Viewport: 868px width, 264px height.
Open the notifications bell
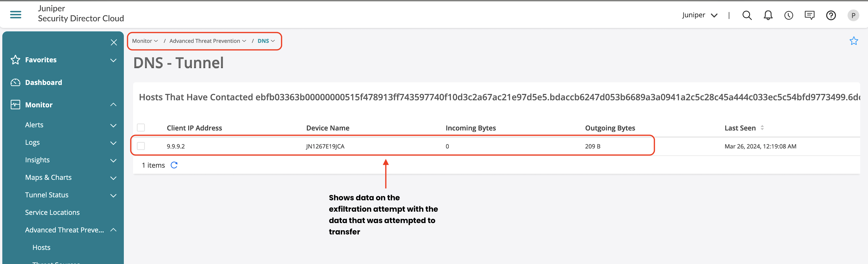pyautogui.click(x=768, y=15)
